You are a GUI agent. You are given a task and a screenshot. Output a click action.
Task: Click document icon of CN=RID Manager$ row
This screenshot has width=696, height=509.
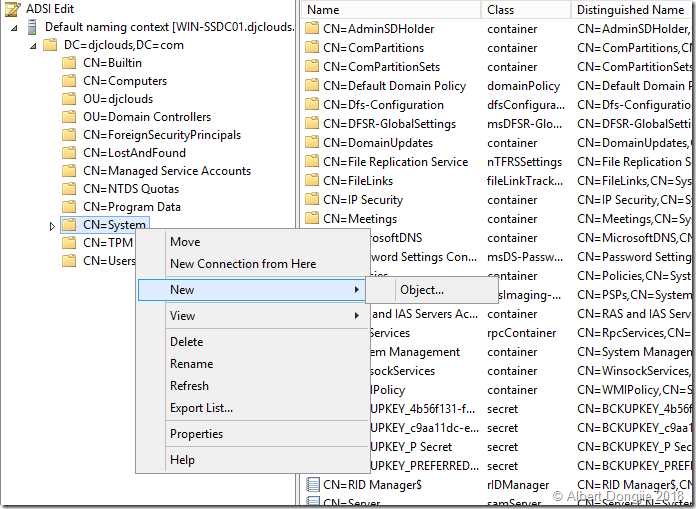tap(312, 485)
